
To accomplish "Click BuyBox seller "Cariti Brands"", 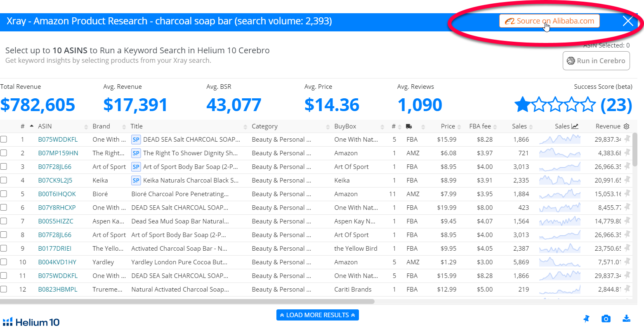I will tap(353, 290).
